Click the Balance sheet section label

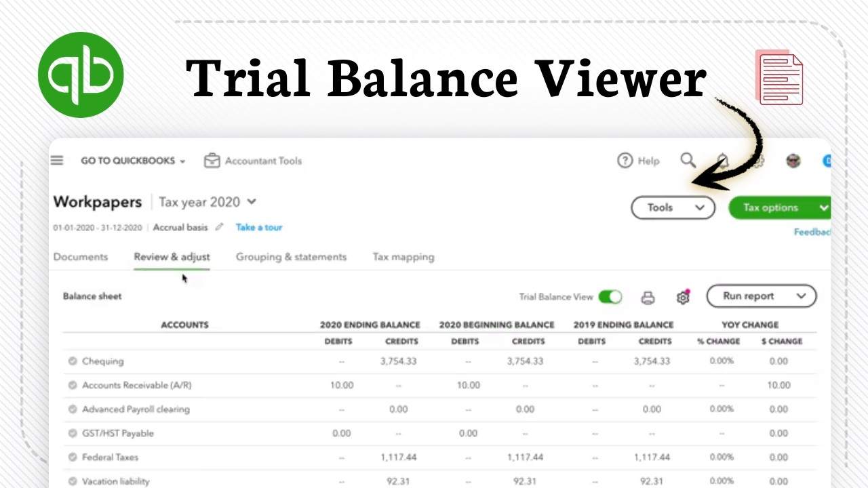(92, 296)
